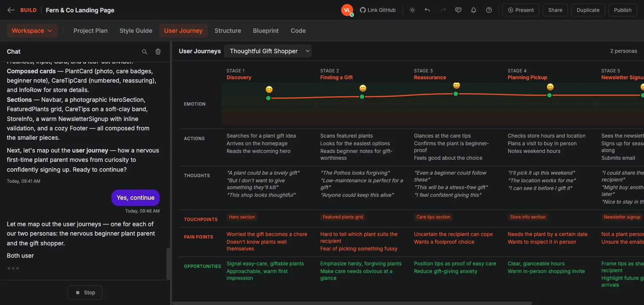Click the Duplicate button
The width and height of the screenshot is (644, 305).
click(x=588, y=10)
